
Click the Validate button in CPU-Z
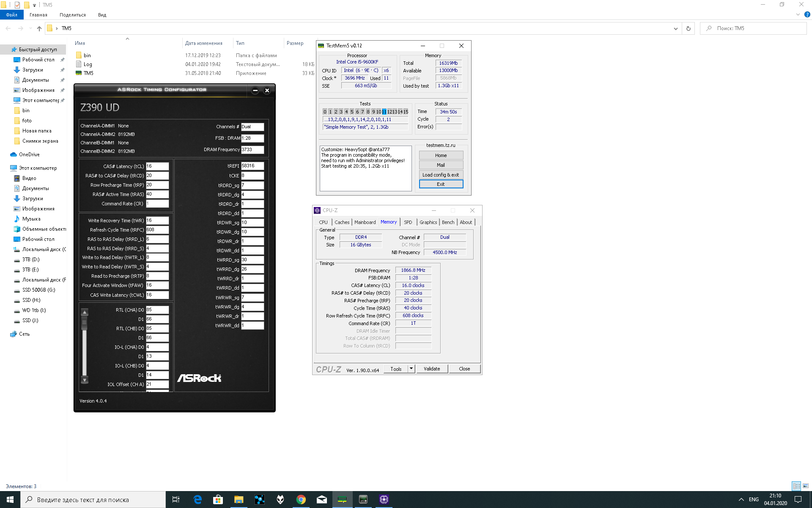point(431,369)
